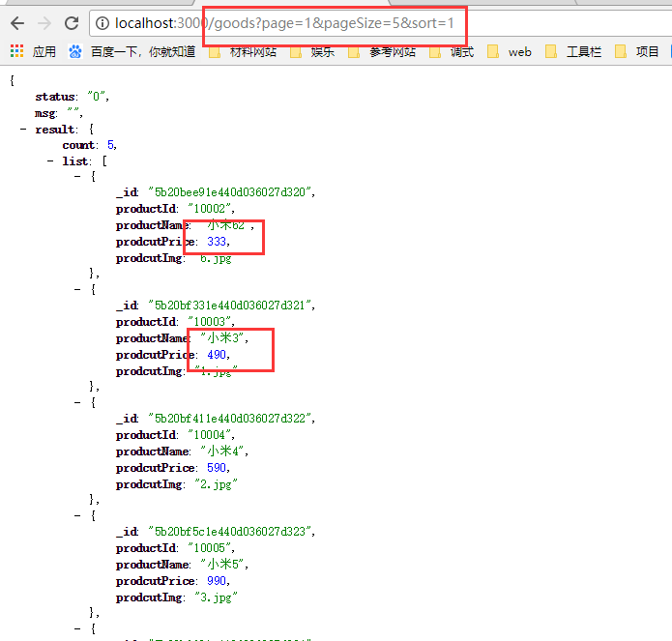Viewport: 672px width, 641px height.
Task: Open the 调式 bookmark folder
Action: pyautogui.click(x=452, y=52)
